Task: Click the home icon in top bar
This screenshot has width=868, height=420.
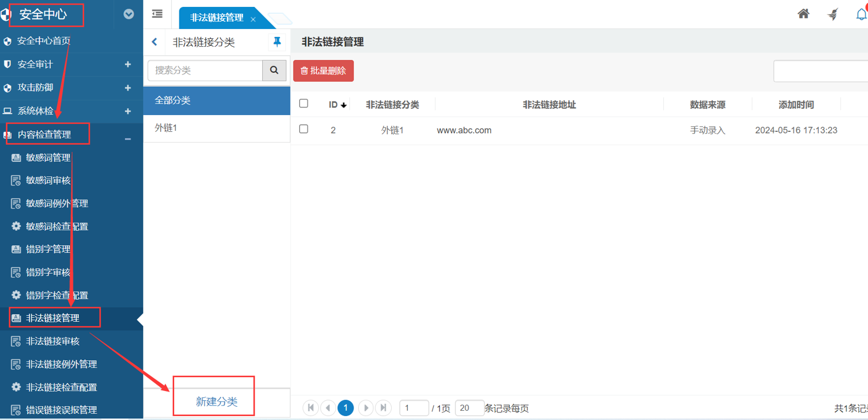Action: point(803,14)
